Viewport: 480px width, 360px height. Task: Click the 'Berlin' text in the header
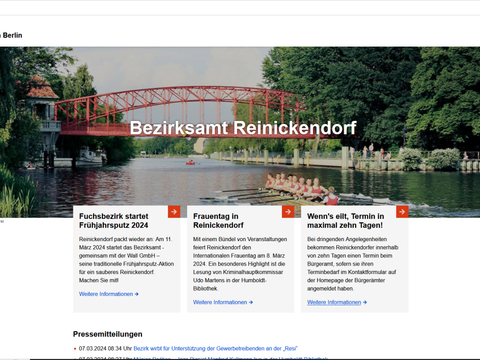[12, 35]
